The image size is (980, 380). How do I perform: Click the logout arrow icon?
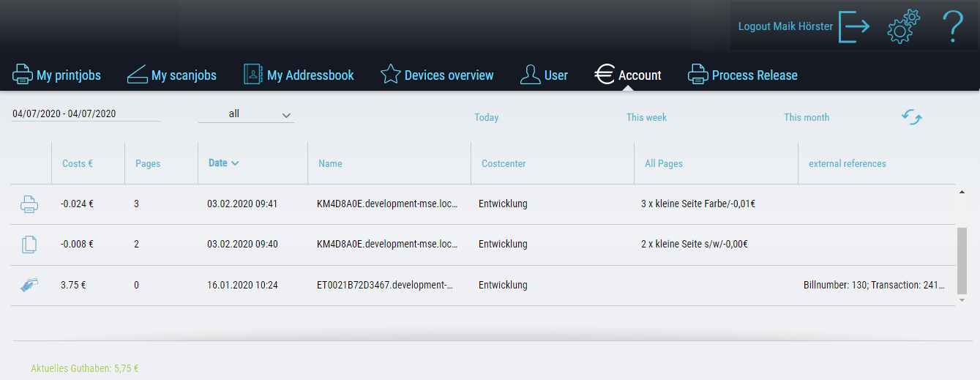tap(854, 26)
